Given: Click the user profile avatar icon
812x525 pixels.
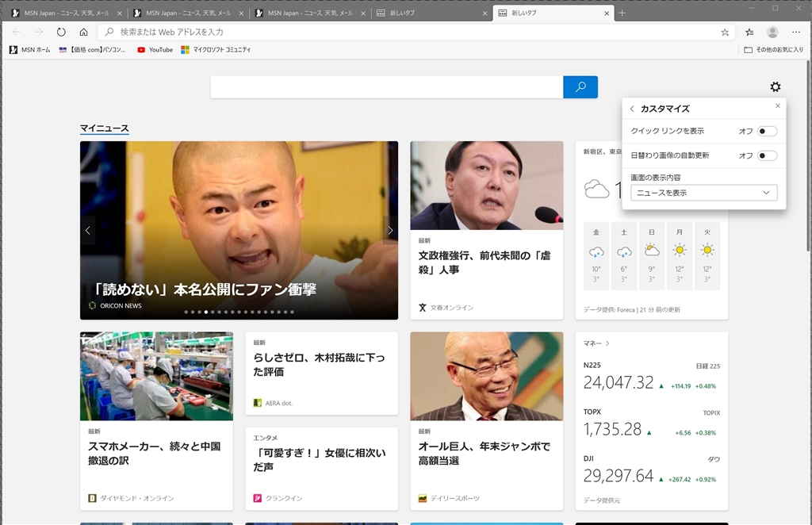Looking at the screenshot, I should coord(772,32).
